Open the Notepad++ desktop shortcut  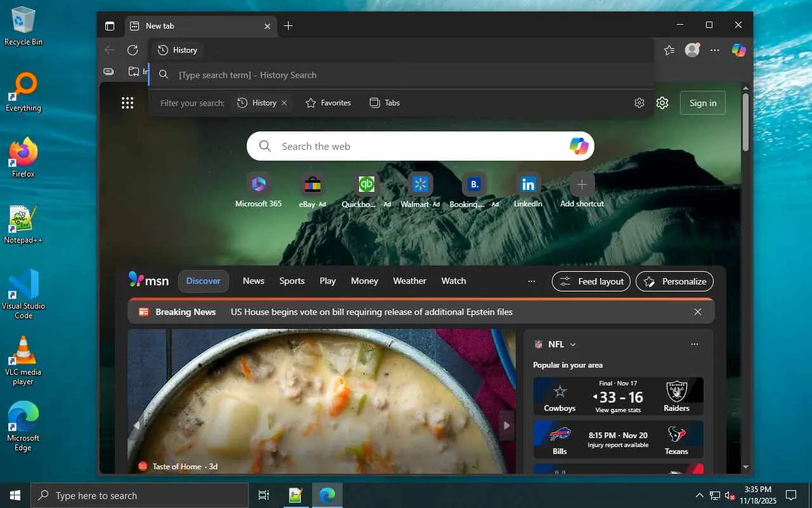[x=23, y=224]
